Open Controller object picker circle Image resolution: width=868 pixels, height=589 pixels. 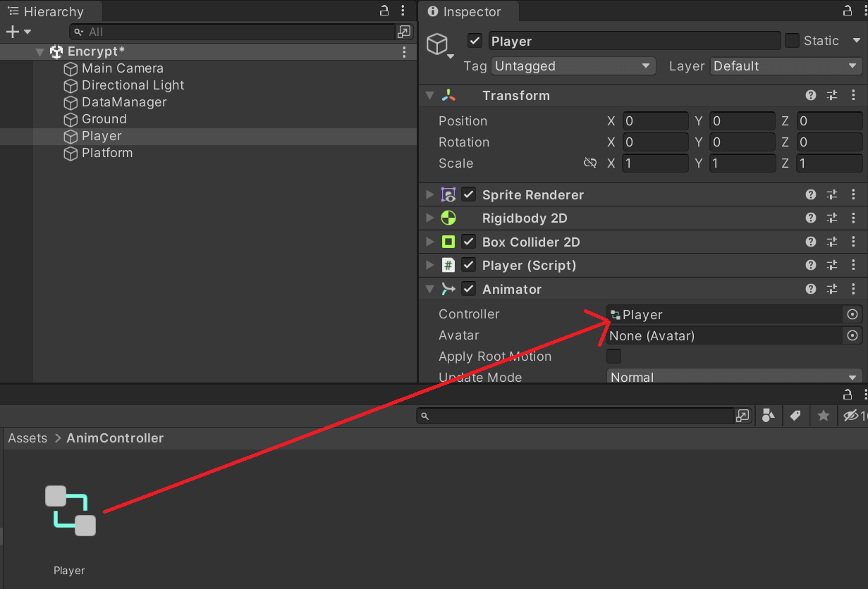coord(852,314)
